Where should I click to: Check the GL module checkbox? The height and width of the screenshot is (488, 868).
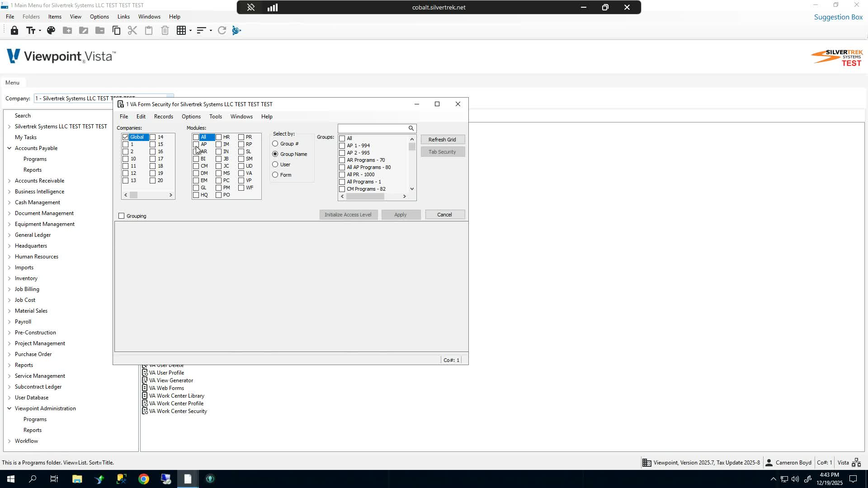click(x=196, y=188)
